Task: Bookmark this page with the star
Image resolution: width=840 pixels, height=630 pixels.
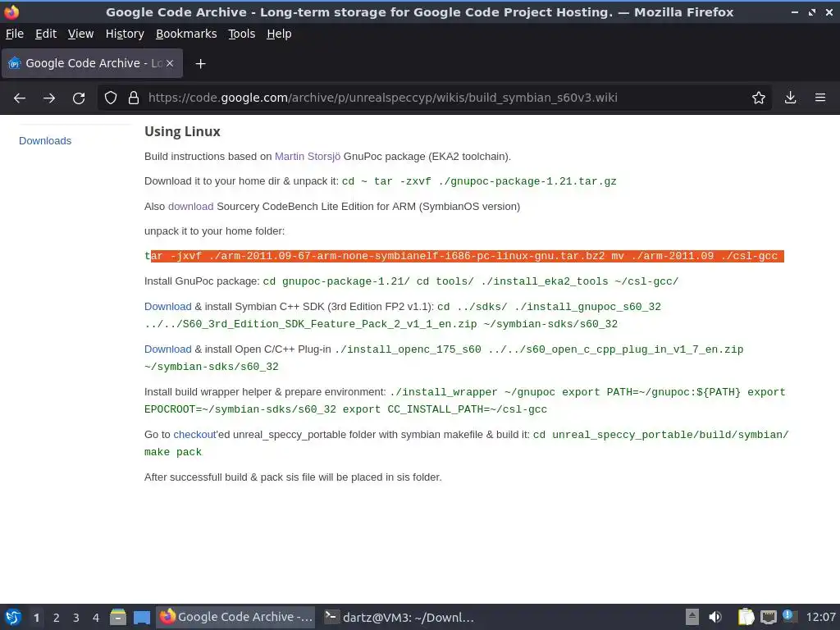Action: [x=759, y=98]
